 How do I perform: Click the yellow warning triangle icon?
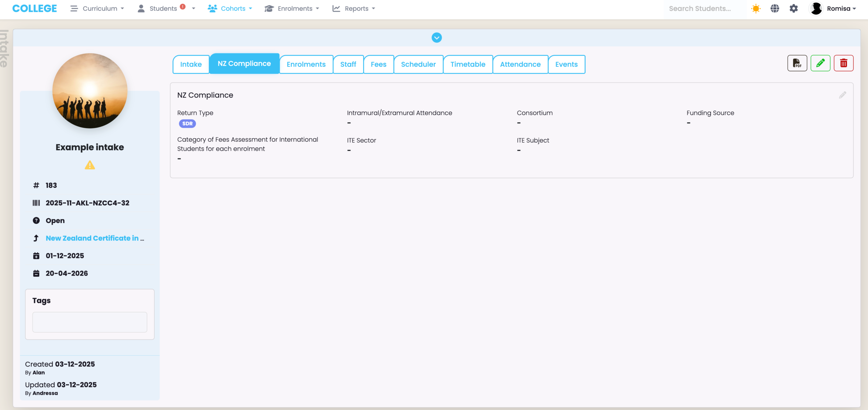click(x=90, y=165)
